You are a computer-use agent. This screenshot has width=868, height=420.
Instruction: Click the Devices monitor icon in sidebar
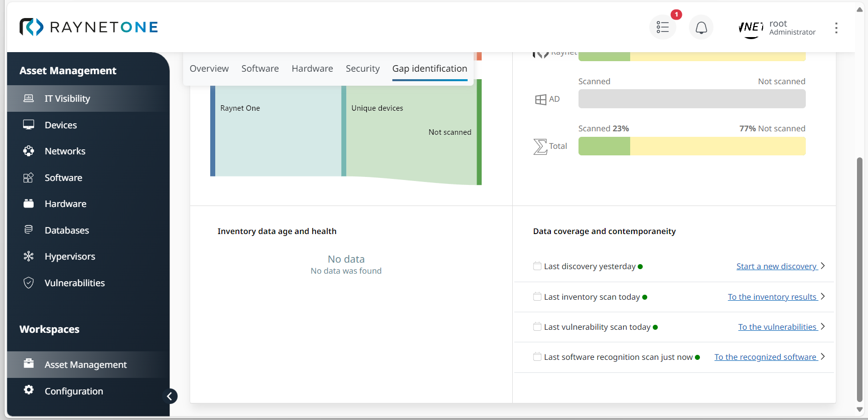pos(29,125)
